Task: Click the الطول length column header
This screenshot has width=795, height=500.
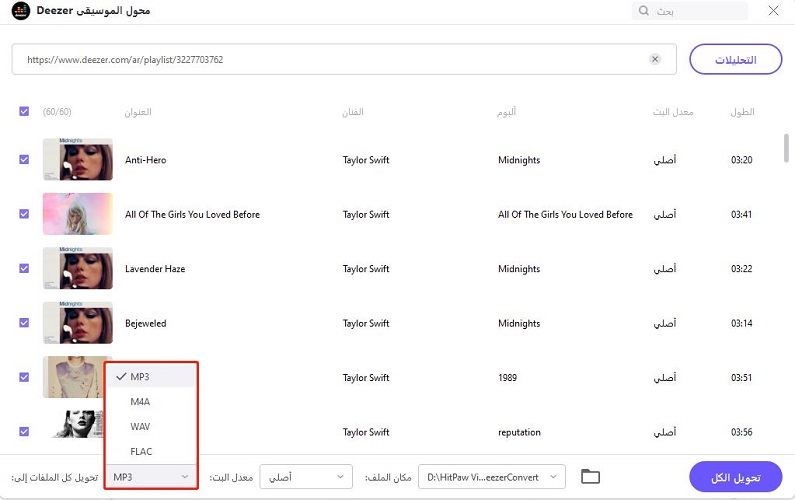Action: pos(742,112)
